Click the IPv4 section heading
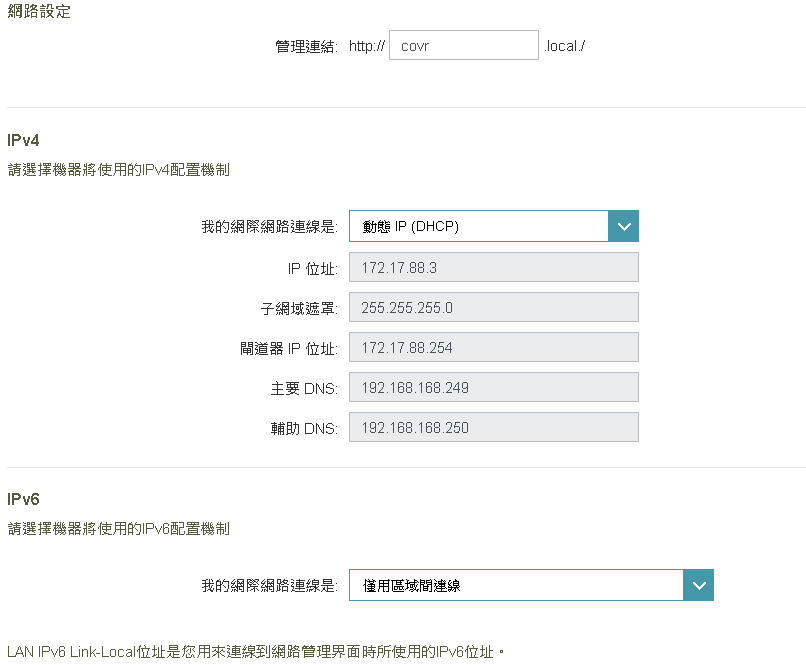Image resolution: width=806 pixels, height=665 pixels. point(23,140)
